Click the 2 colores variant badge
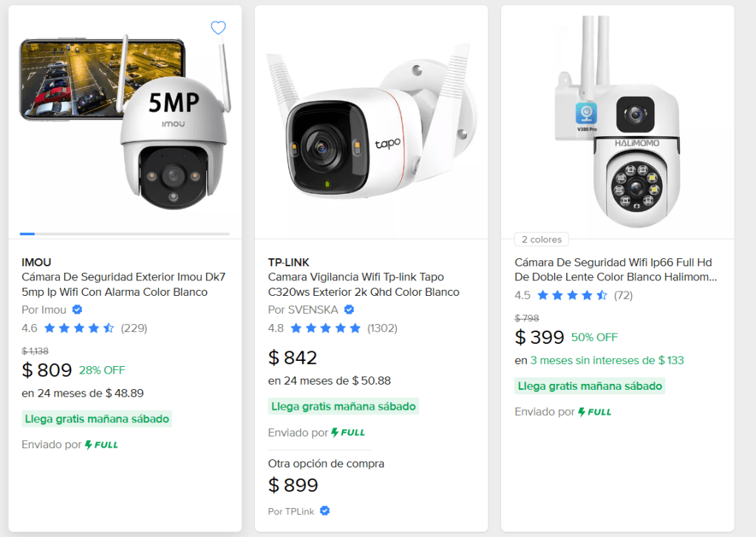The image size is (756, 537). pyautogui.click(x=542, y=240)
